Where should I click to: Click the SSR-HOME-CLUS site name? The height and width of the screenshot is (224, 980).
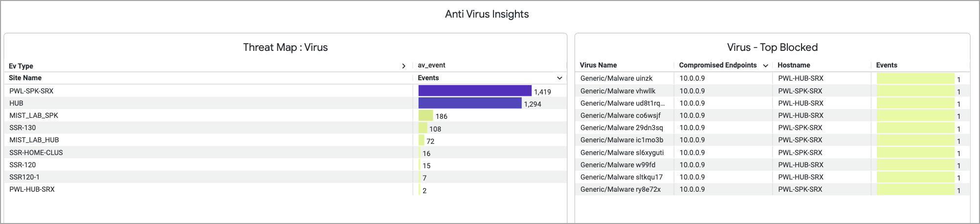(x=36, y=153)
